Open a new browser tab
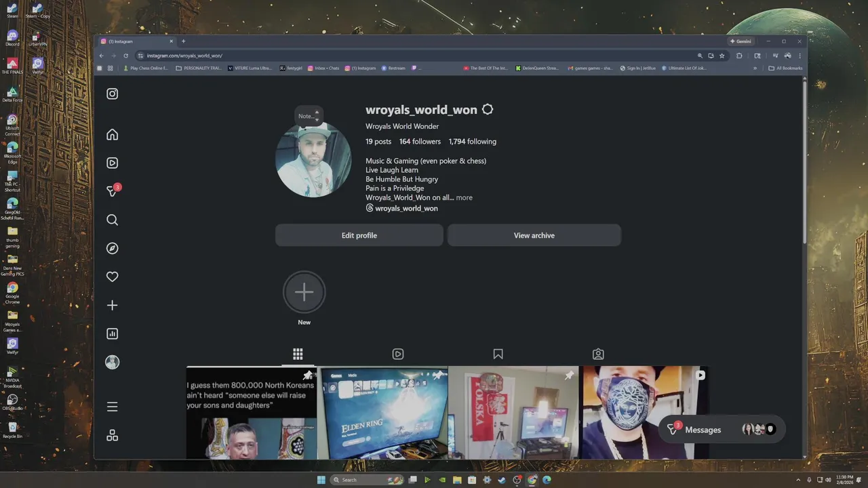The height and width of the screenshot is (488, 868). (x=183, y=41)
